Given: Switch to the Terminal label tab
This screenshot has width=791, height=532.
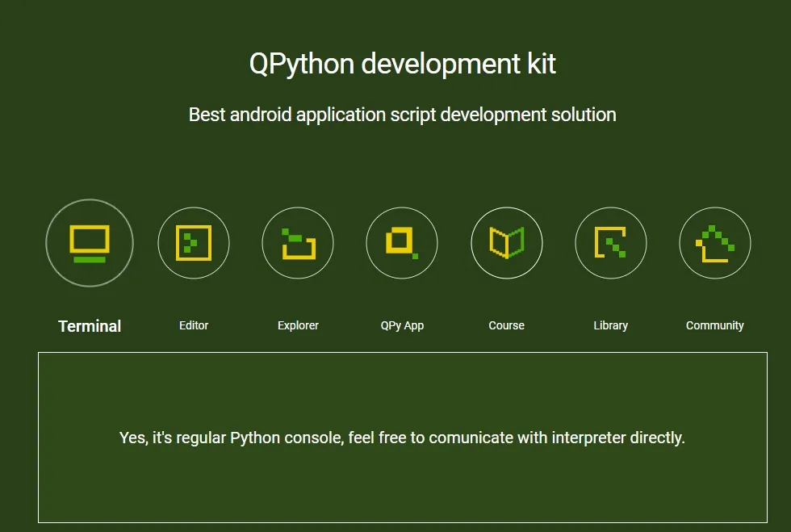Looking at the screenshot, I should click(90, 326).
